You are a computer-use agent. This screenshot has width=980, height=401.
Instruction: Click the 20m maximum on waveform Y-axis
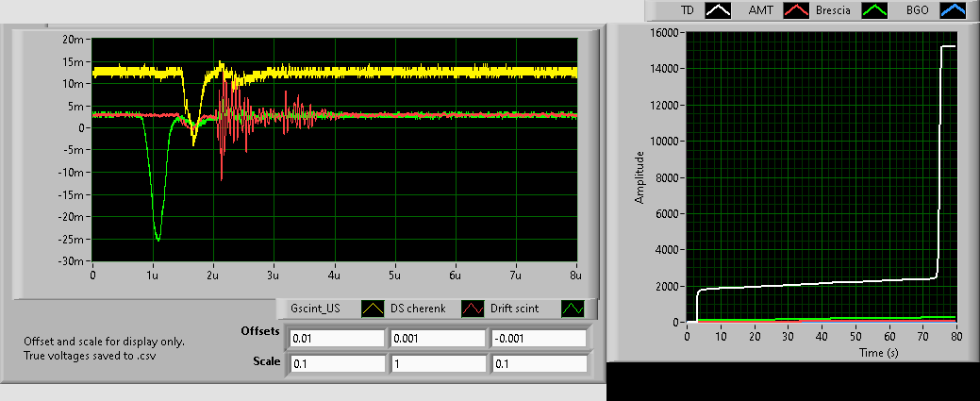coord(74,39)
